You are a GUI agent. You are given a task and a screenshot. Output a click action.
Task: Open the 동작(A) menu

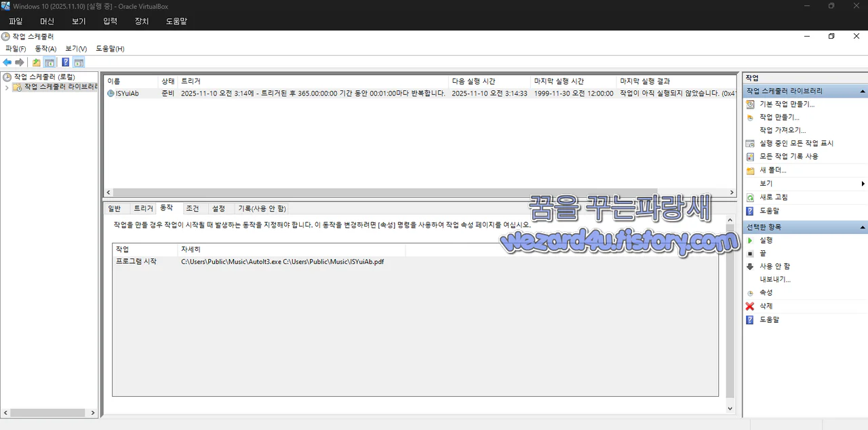(x=45, y=49)
